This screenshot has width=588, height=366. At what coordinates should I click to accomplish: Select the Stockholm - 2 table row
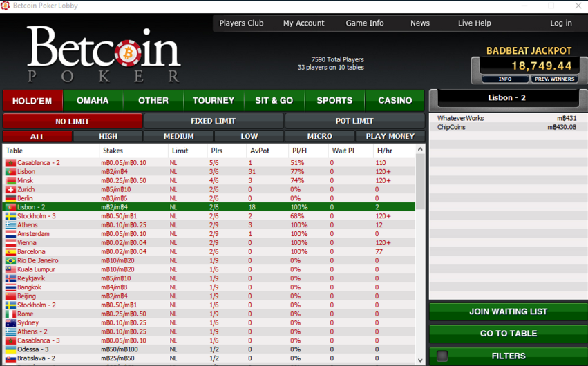pos(209,305)
